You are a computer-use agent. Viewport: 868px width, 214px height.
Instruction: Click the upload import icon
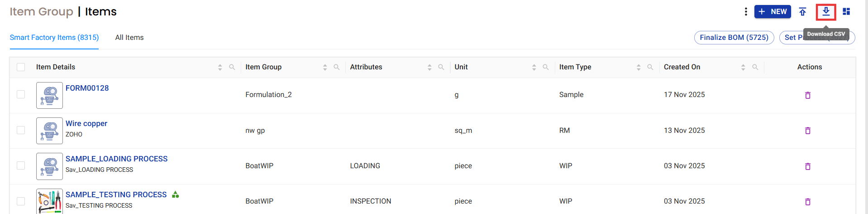point(802,12)
